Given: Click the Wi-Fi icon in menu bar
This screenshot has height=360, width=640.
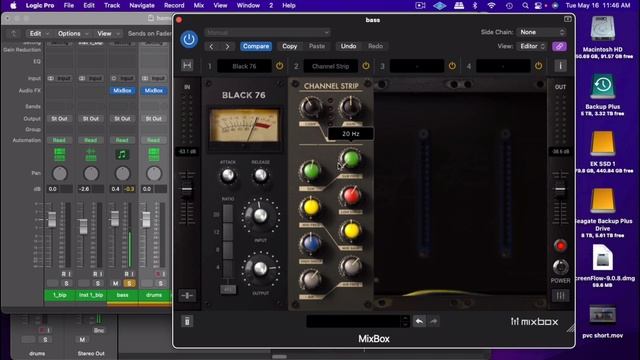Looking at the screenshot, I should tap(491, 5).
